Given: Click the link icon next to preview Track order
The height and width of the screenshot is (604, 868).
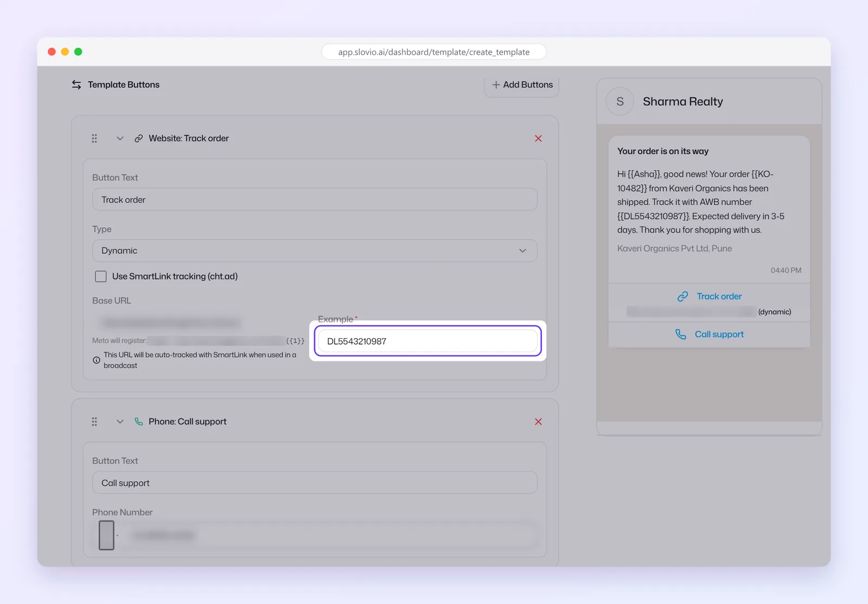Looking at the screenshot, I should click(682, 296).
